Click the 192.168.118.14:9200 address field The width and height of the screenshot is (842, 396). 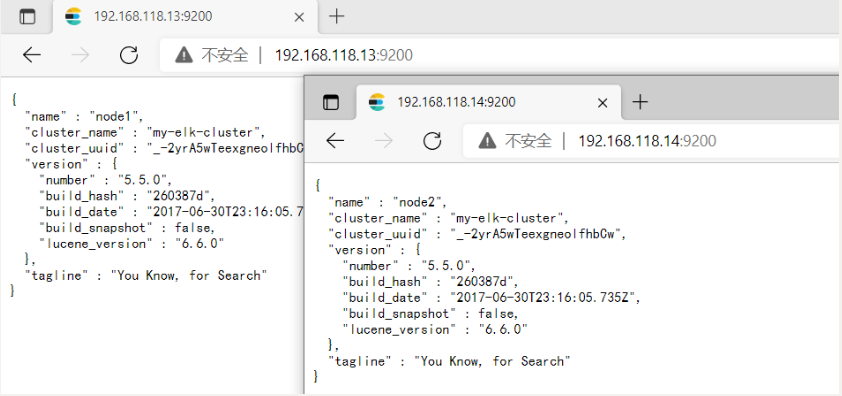point(652,141)
